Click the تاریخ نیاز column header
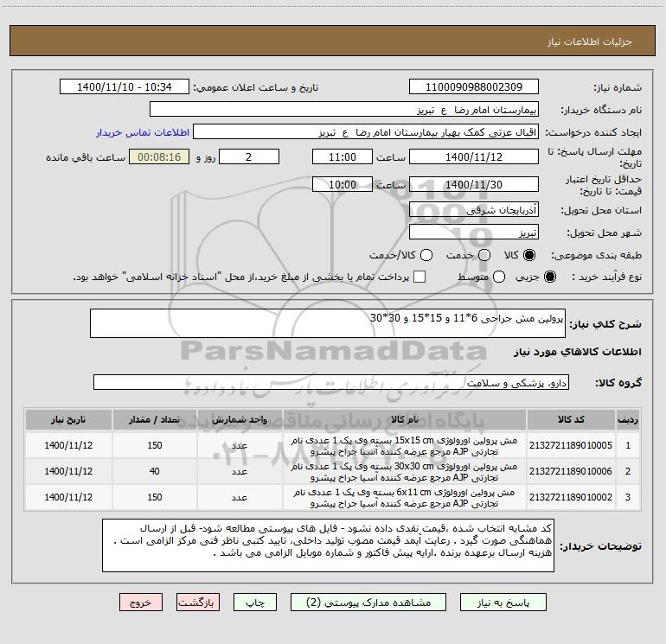 pos(68,419)
